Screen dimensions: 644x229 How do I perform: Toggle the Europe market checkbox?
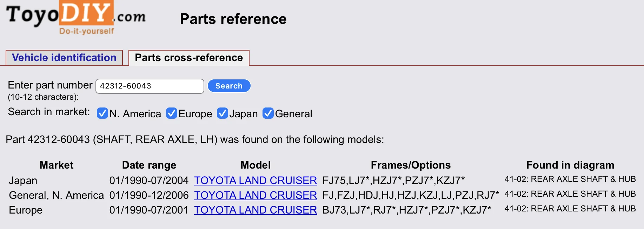(171, 113)
